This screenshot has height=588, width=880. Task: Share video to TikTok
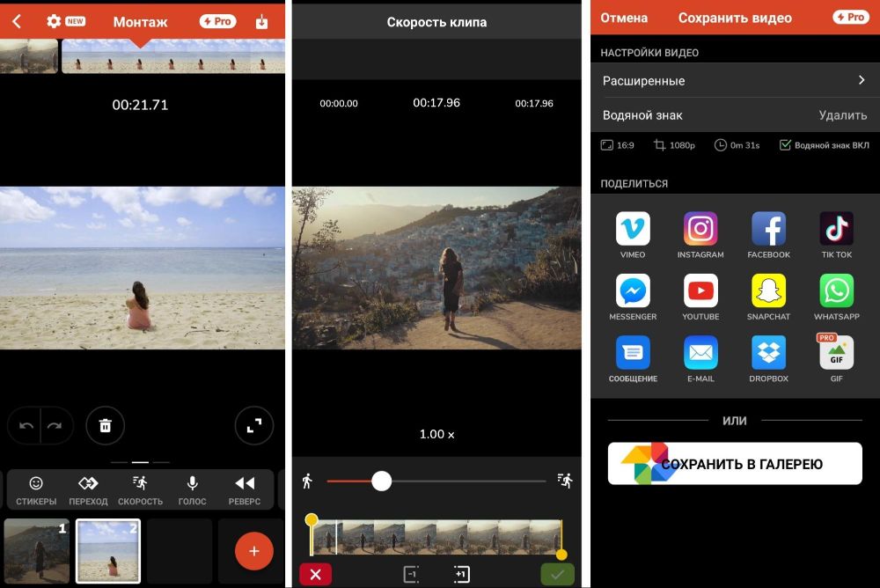836,229
